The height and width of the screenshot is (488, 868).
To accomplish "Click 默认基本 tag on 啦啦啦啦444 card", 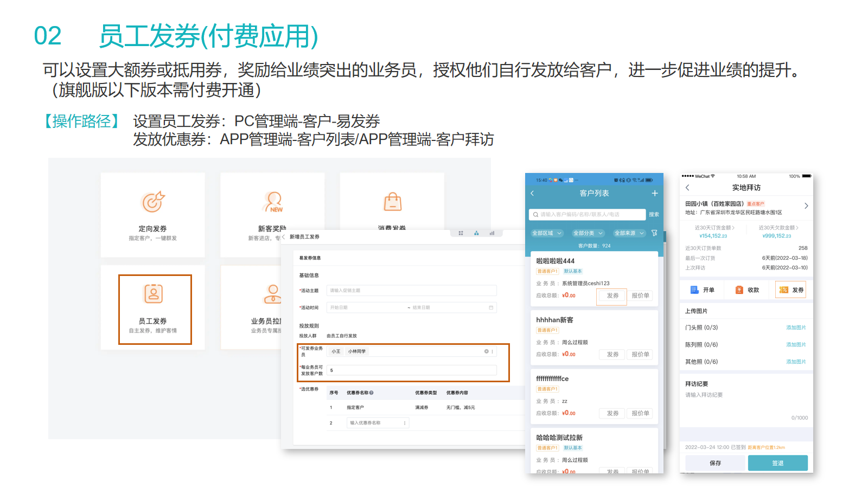I will (572, 271).
